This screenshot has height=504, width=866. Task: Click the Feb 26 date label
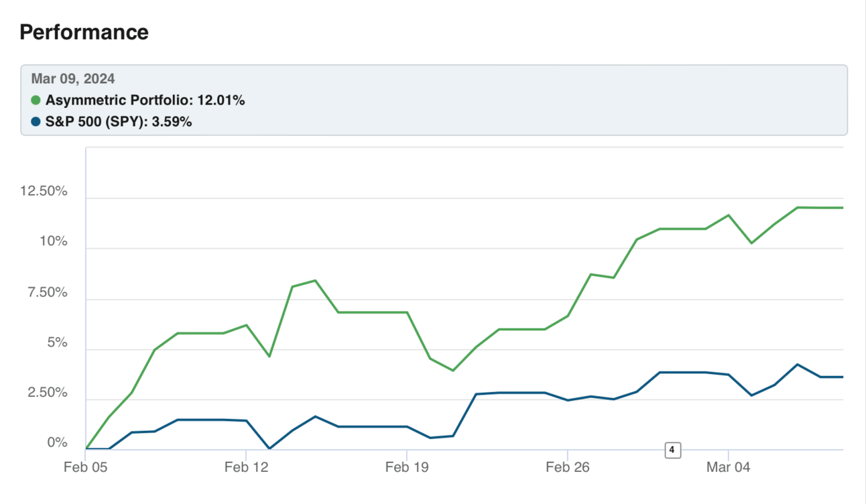567,468
